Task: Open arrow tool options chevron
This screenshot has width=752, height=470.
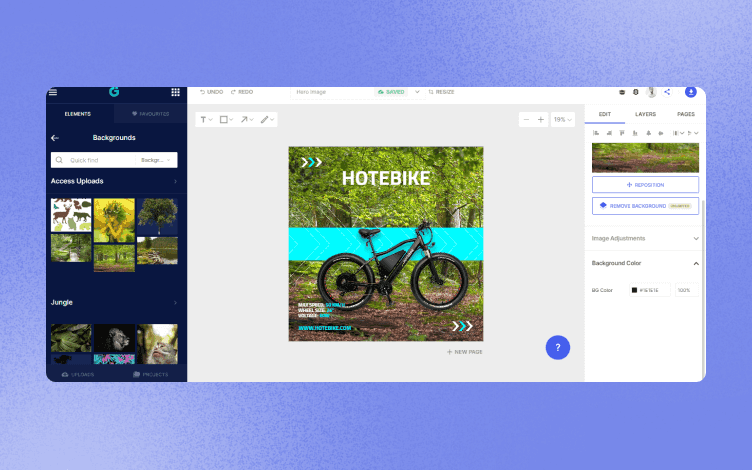Action: 251,119
